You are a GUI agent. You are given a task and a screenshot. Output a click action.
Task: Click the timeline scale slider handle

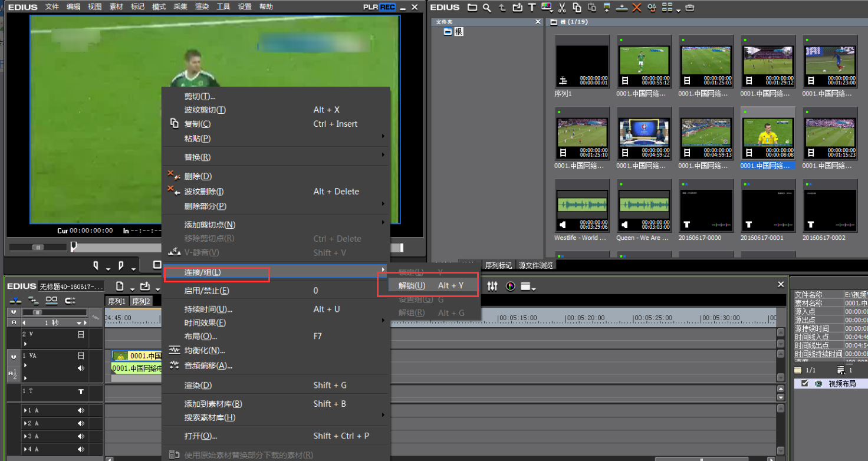click(x=37, y=312)
